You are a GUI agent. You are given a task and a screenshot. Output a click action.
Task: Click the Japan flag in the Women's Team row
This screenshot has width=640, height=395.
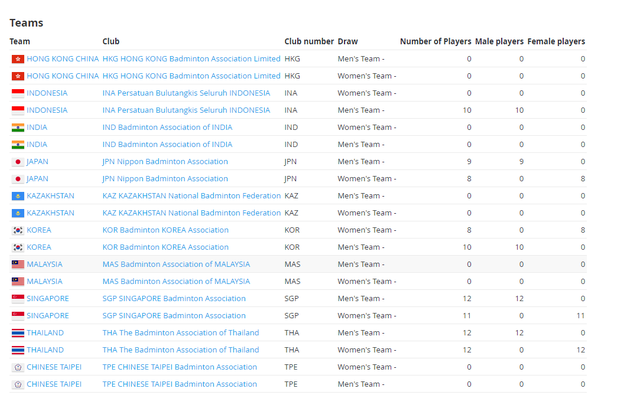pos(18,179)
